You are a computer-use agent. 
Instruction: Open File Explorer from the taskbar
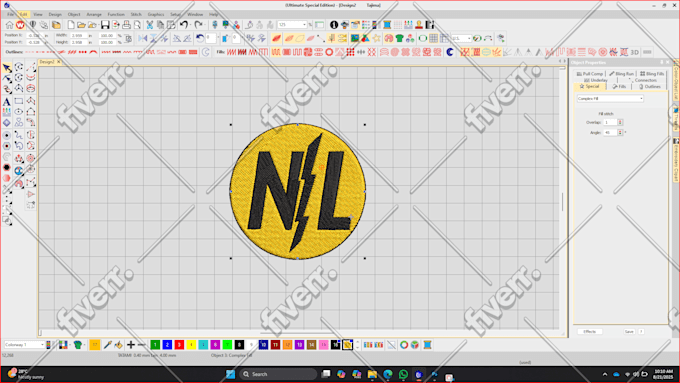click(x=372, y=374)
